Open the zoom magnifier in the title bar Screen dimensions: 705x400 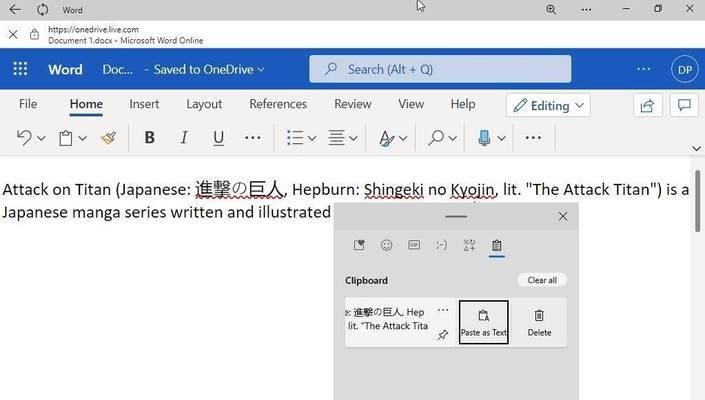[x=551, y=9]
